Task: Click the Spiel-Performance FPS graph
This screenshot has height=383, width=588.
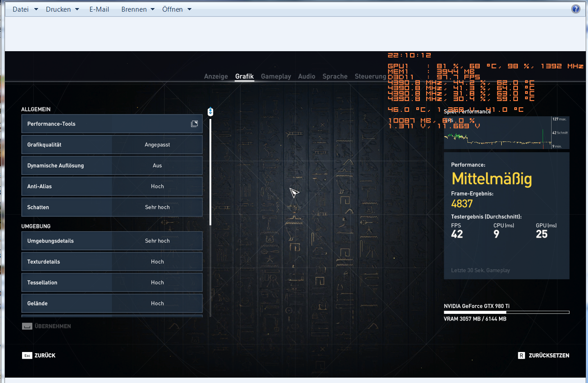Action: 507,132
